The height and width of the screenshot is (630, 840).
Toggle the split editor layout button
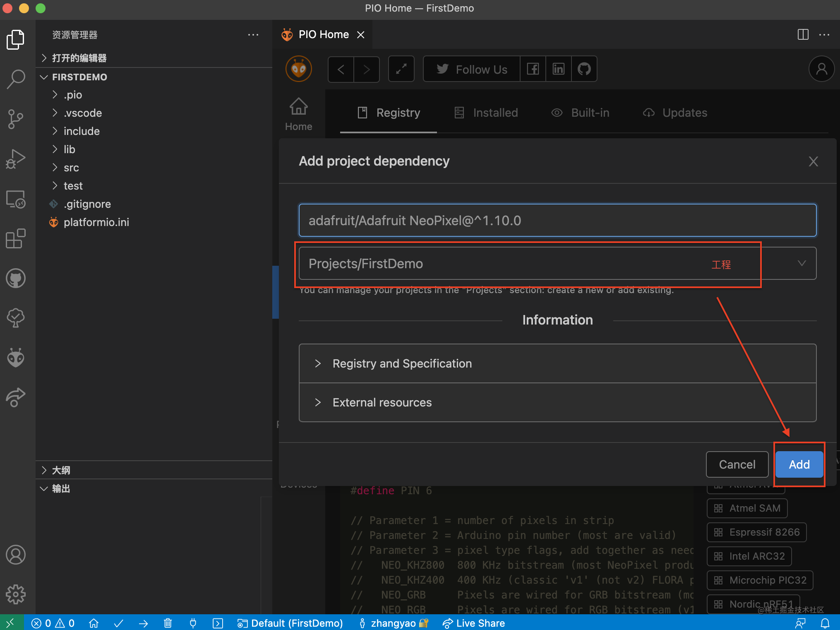803,35
